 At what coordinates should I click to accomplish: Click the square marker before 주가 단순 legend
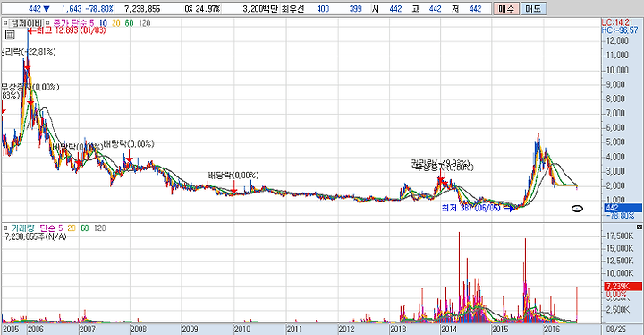pos(47,23)
